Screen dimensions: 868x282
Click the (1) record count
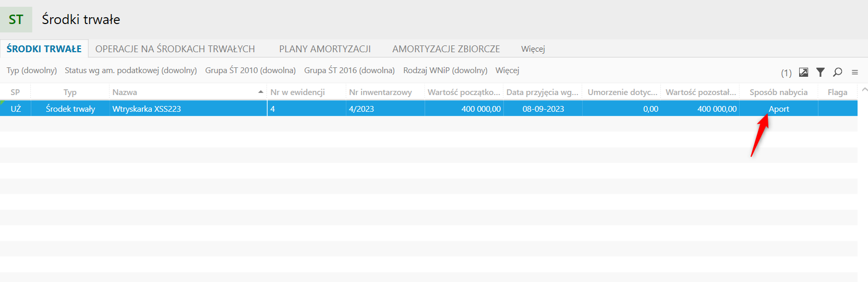(786, 73)
